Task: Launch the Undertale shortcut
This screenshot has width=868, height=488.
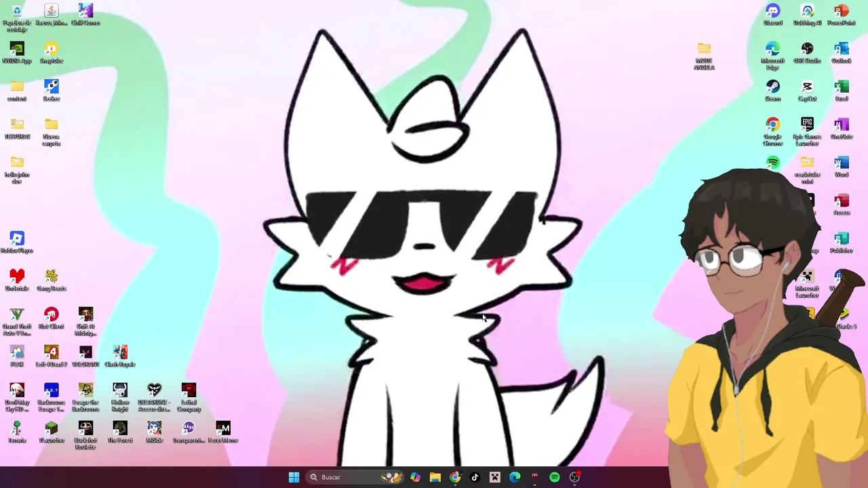Action: pos(17,281)
